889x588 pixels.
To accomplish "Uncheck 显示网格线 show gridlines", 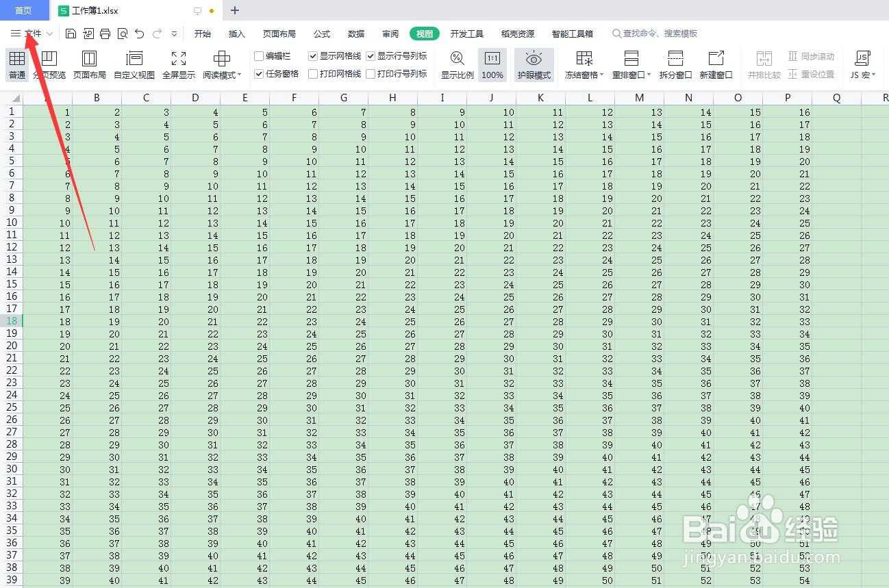I will [313, 56].
